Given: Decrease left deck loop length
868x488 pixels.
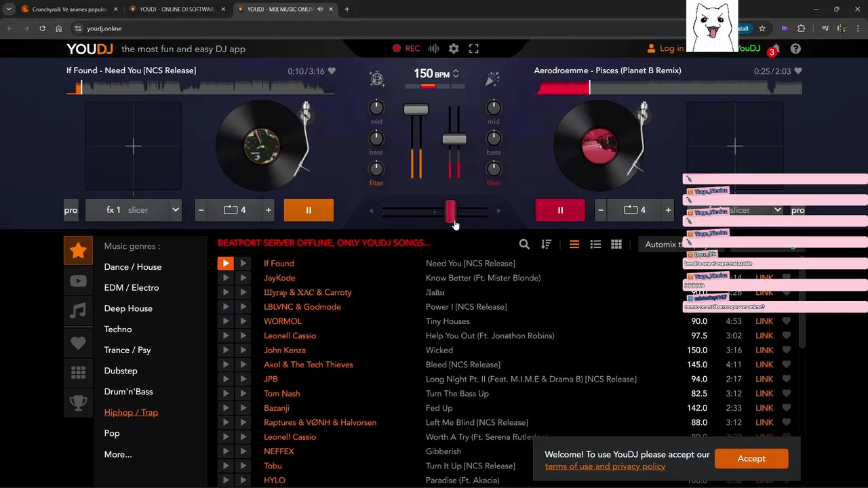Looking at the screenshot, I should [x=201, y=210].
